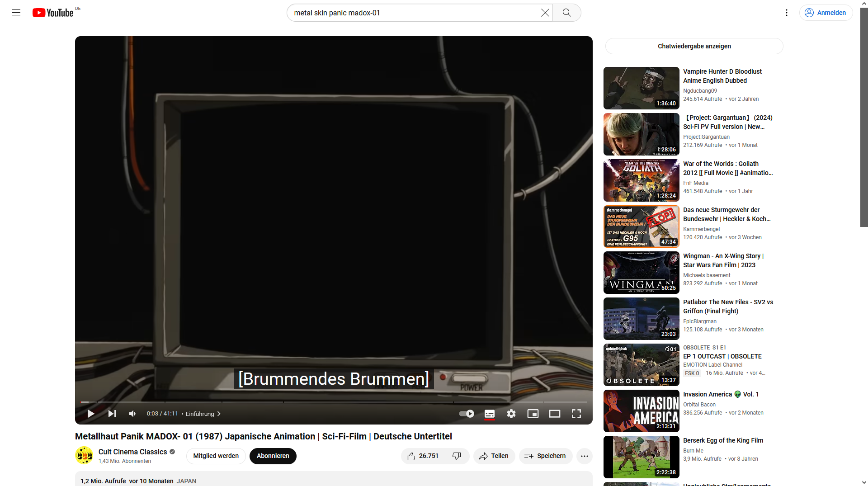Image resolution: width=868 pixels, height=486 pixels.
Task: Expand the Einführung chapter list
Action: [203, 414]
